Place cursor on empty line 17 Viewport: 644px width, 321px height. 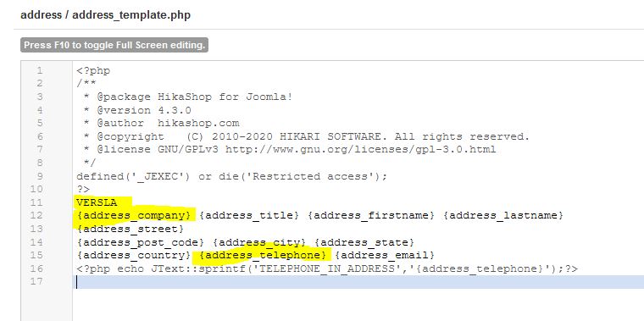tap(358, 282)
